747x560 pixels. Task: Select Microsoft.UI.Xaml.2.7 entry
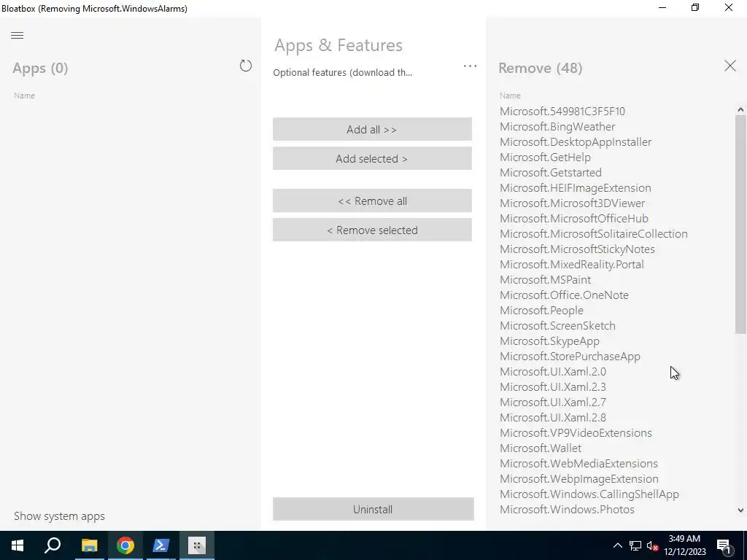(x=553, y=402)
